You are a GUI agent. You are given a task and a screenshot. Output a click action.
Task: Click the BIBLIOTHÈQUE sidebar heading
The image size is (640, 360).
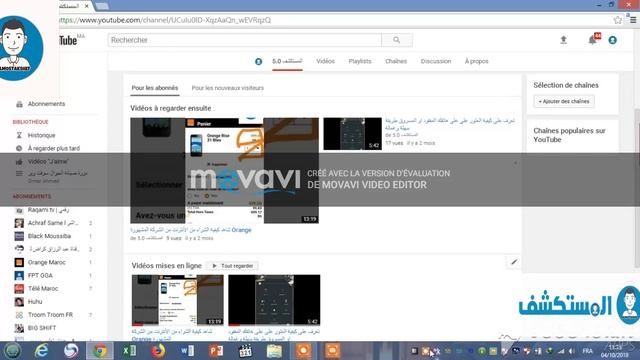click(x=30, y=122)
